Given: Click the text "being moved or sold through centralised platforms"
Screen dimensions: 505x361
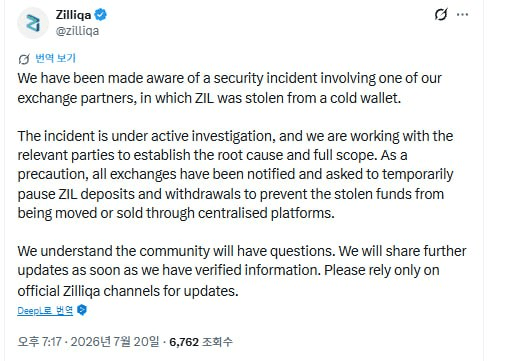Looking at the screenshot, I should pyautogui.click(x=176, y=213).
